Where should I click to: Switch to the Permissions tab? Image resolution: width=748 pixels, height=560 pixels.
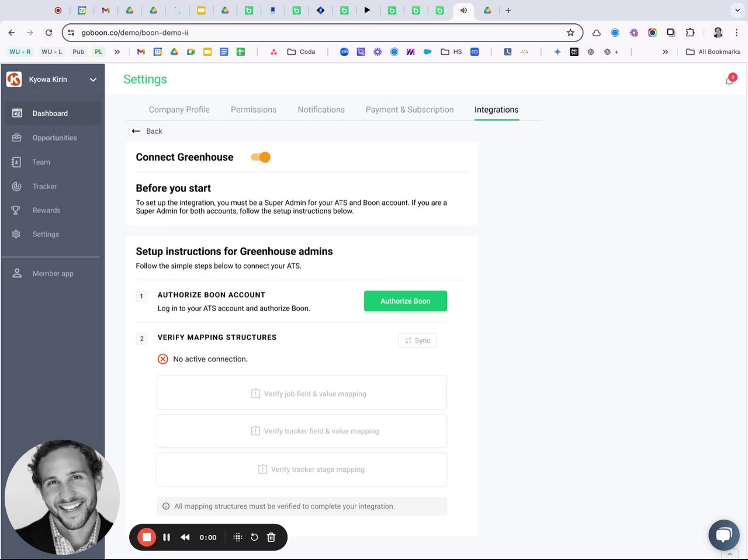pyautogui.click(x=254, y=110)
